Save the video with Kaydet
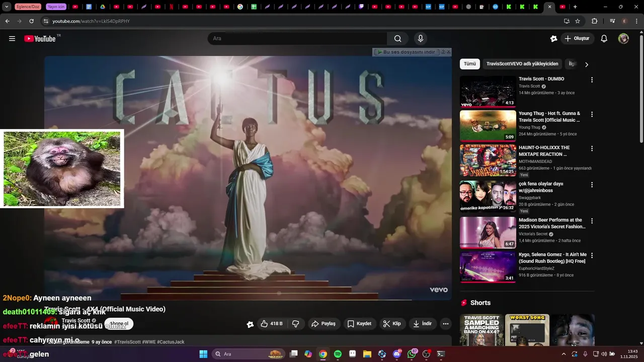Image resolution: width=644 pixels, height=362 pixels. click(359, 324)
